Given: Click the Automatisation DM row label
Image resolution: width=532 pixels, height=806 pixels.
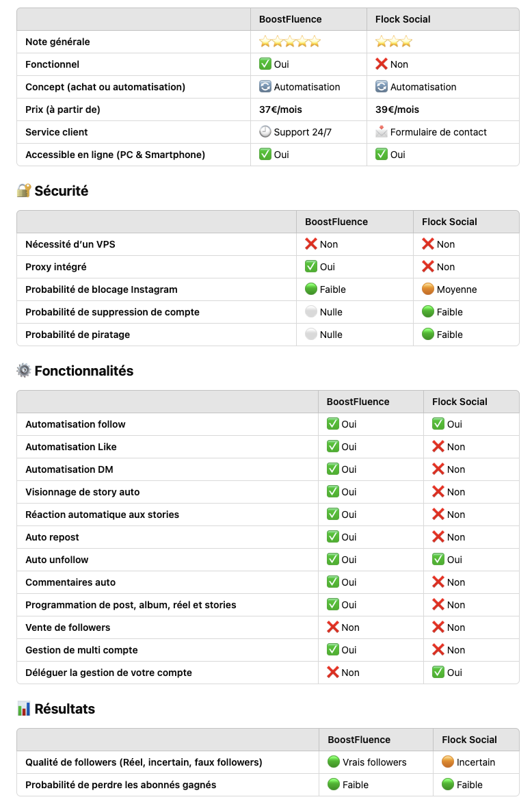Looking at the screenshot, I should pos(69,469).
